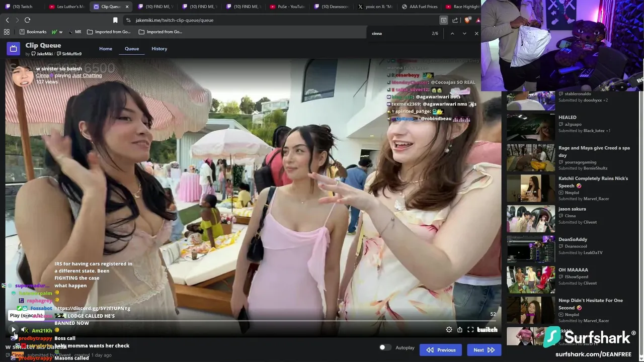
Task: Click the browser share icon
Action: point(455,20)
